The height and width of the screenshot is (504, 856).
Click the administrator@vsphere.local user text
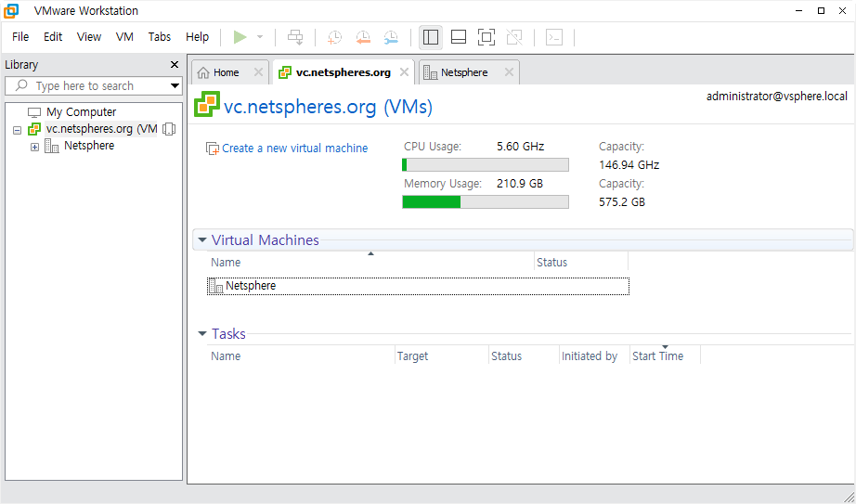point(777,97)
